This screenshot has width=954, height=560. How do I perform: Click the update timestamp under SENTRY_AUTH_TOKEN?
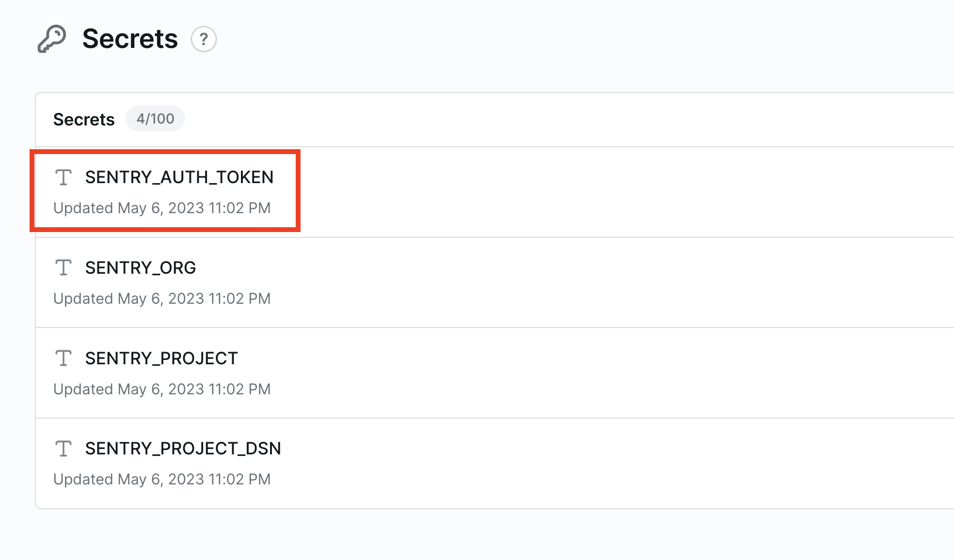pyautogui.click(x=162, y=208)
